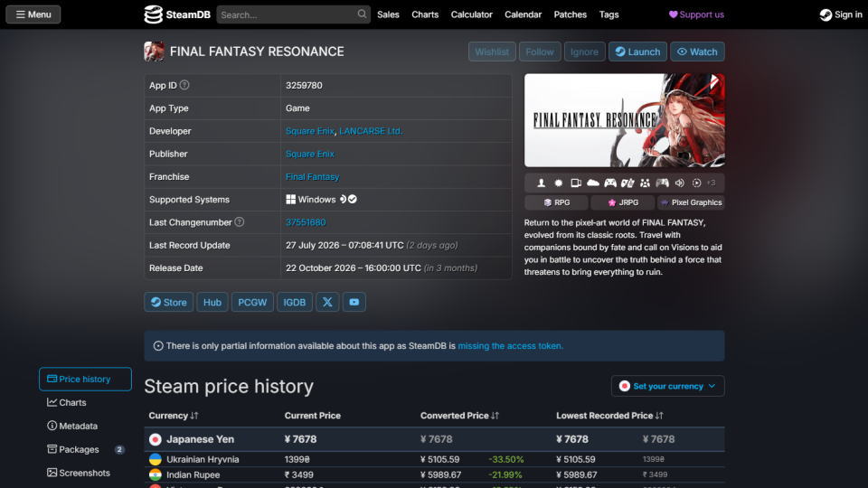Image resolution: width=868 pixels, height=488 pixels.
Task: Open changenumber 37551680
Action: [x=306, y=222]
